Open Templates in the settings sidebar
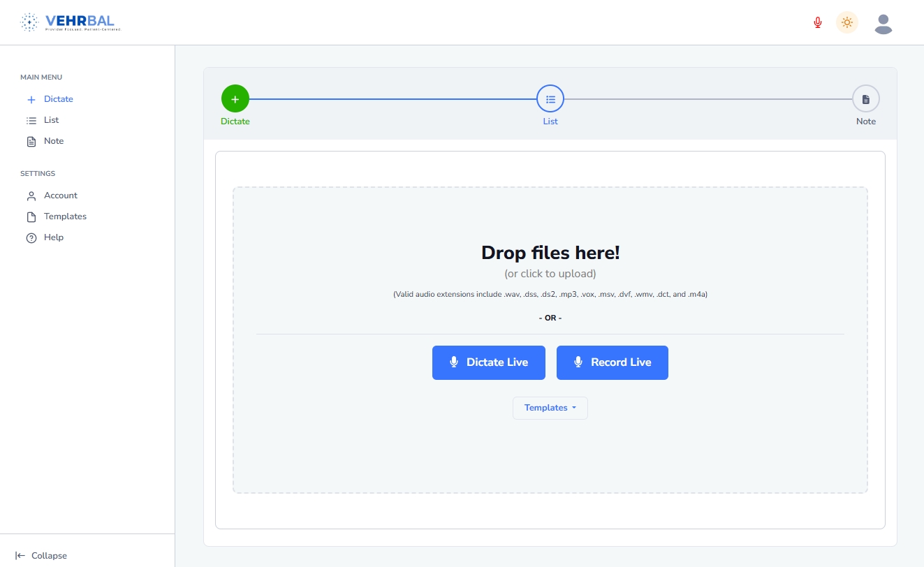924x567 pixels. (x=65, y=216)
